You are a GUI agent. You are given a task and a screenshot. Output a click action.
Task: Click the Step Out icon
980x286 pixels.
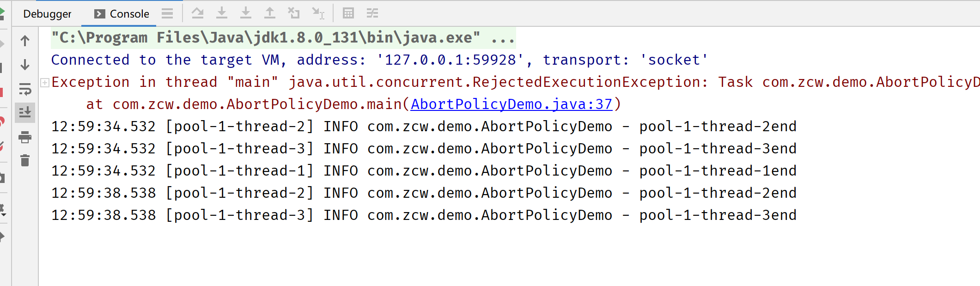tap(270, 13)
